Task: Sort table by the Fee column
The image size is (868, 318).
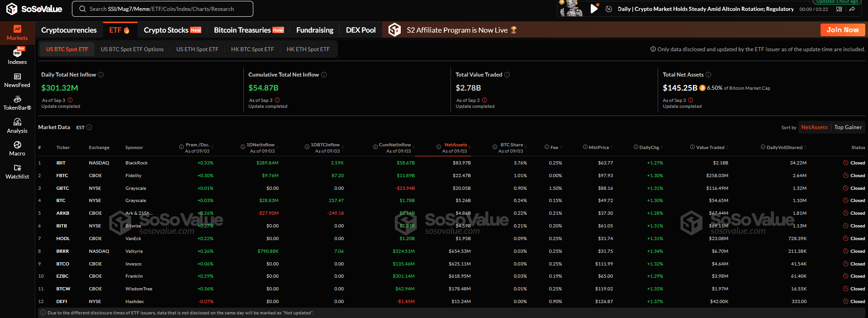Action: pos(554,148)
